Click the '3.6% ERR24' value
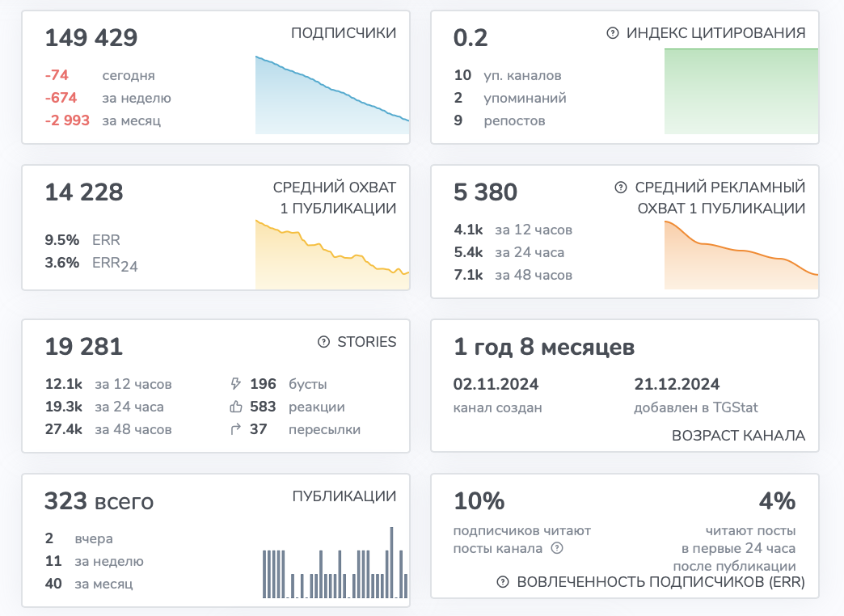The height and width of the screenshot is (616, 844). pyautogui.click(x=91, y=264)
